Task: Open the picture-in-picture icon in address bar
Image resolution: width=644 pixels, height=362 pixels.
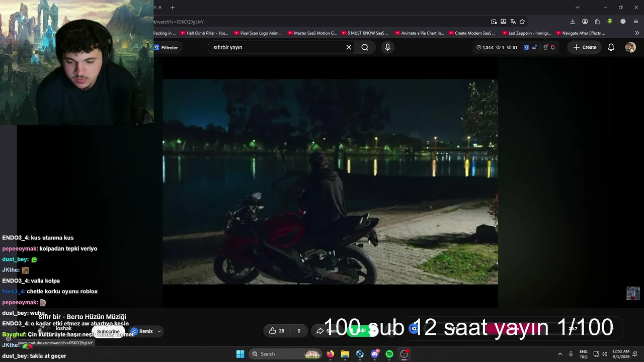Action: (x=494, y=22)
